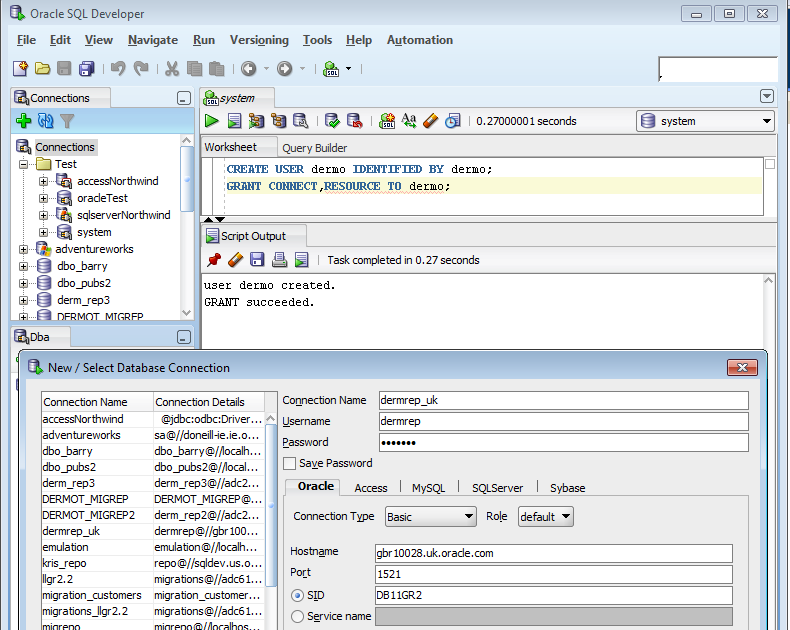Switch to the Query Builder tab

[314, 148]
